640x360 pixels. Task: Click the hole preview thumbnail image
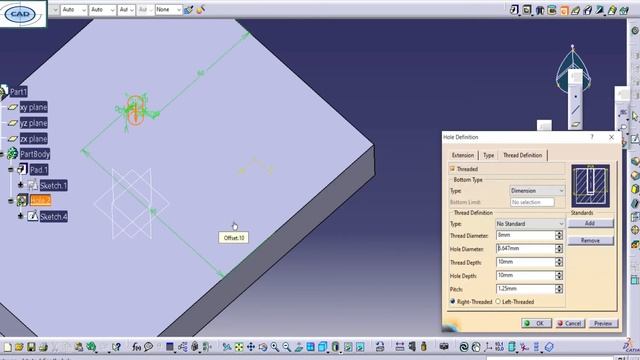click(x=590, y=186)
